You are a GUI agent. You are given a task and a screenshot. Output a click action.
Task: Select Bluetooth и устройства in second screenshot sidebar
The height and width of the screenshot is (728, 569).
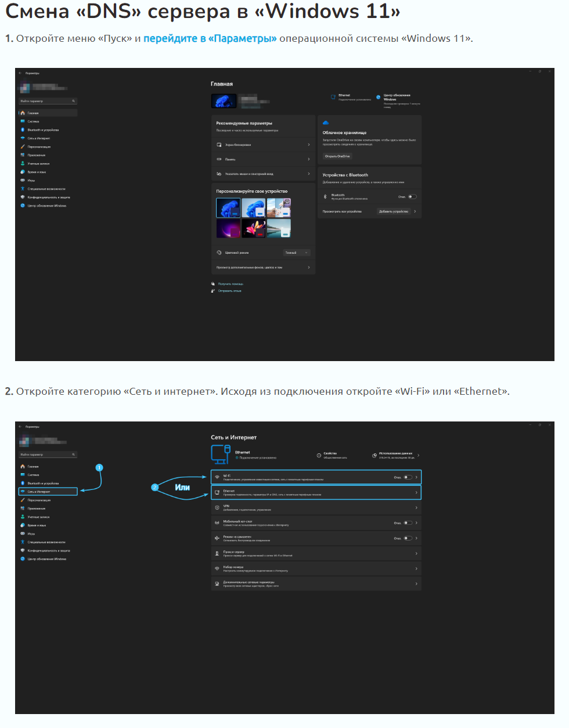coord(43,483)
